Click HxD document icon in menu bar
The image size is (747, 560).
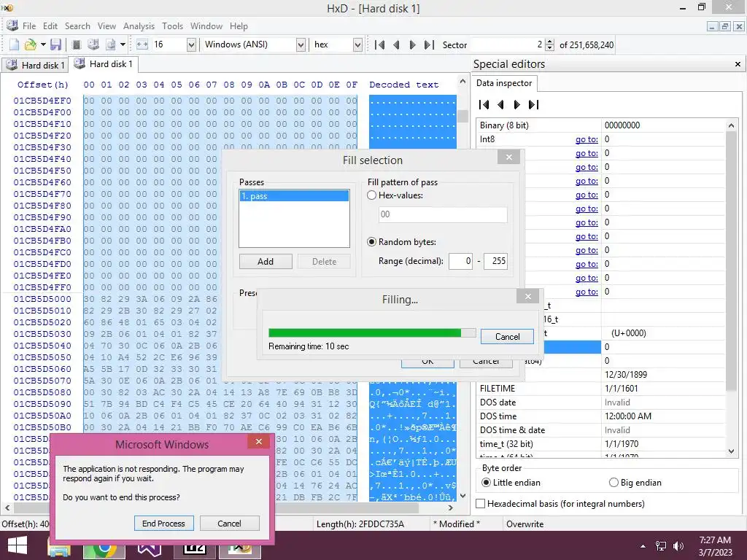[x=12, y=26]
